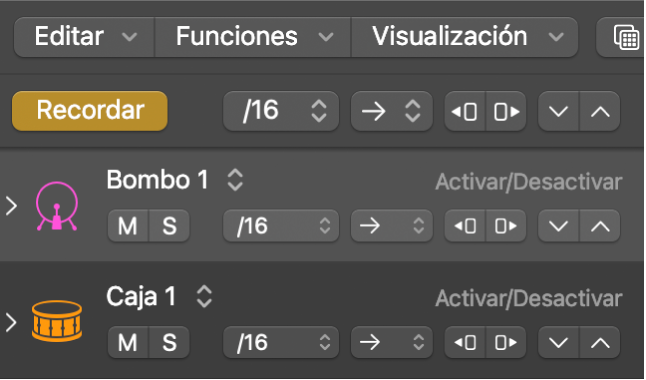Mute the Bombo 1 row
Image resolution: width=646 pixels, height=380 pixels.
[x=128, y=226]
